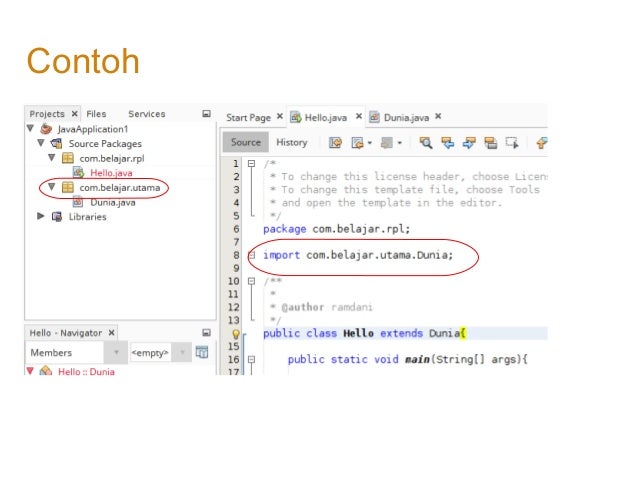The image size is (638, 479).
Task: Click the package com.belajar.rpl code line
Action: 336,229
